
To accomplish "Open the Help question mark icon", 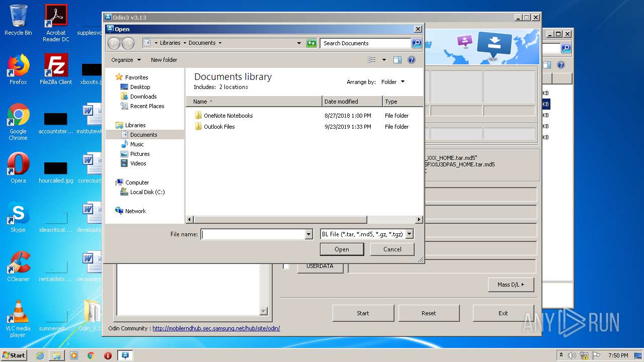I will (412, 60).
